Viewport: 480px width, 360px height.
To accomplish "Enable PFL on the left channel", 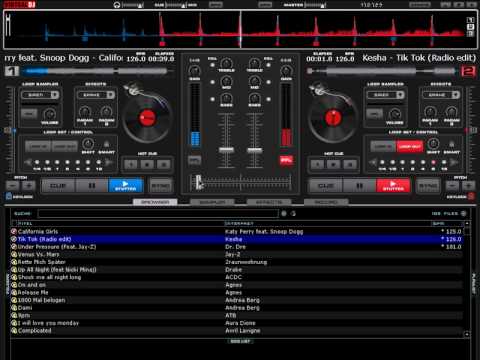I will point(194,161).
